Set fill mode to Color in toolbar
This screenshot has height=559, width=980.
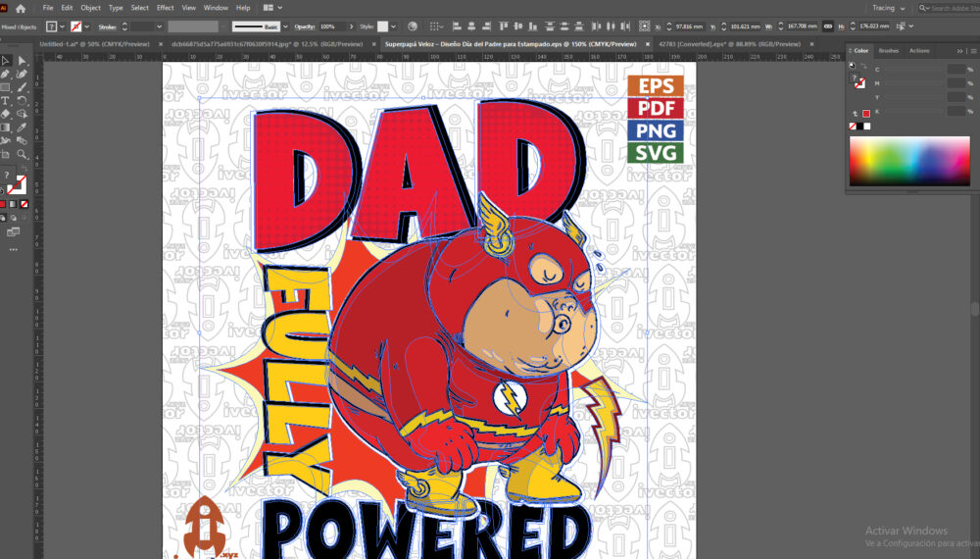[3, 204]
